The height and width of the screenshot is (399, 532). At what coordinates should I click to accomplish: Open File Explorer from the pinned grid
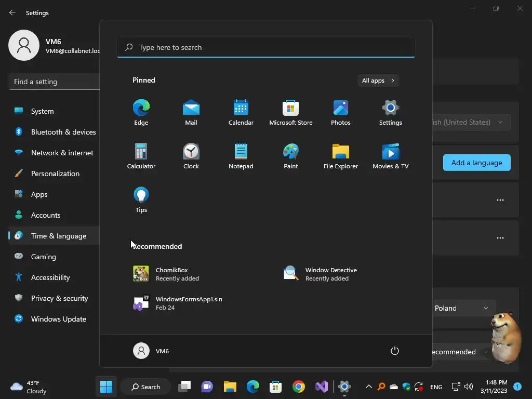[x=341, y=156]
